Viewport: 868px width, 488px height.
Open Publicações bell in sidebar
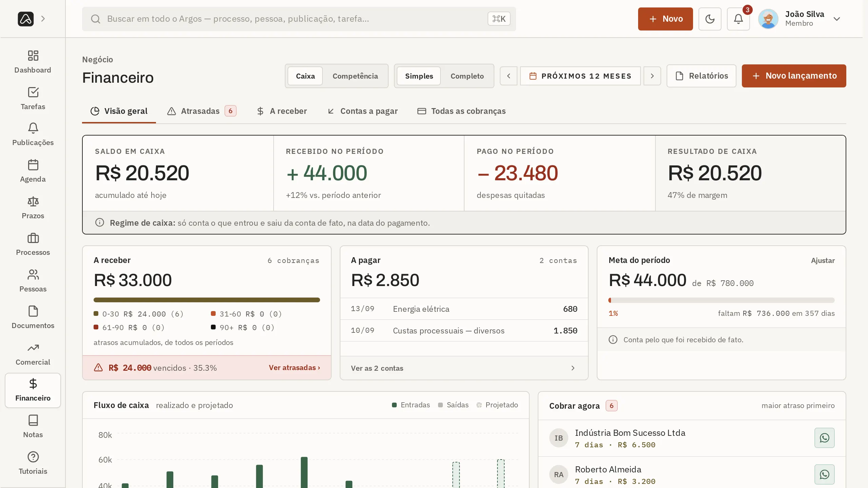(x=33, y=135)
